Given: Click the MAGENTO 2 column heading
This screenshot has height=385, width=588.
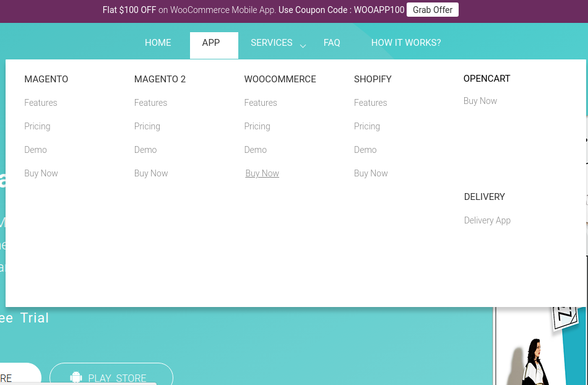Looking at the screenshot, I should tap(160, 79).
